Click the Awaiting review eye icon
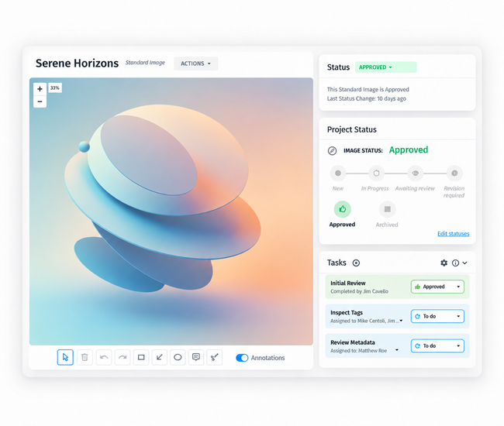Viewport: 504px width, 426px height. [x=416, y=173]
